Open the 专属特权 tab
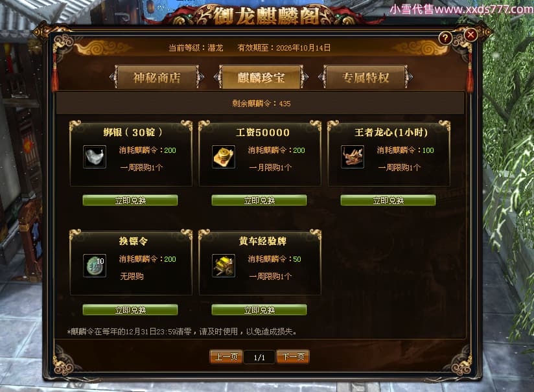 click(x=366, y=77)
